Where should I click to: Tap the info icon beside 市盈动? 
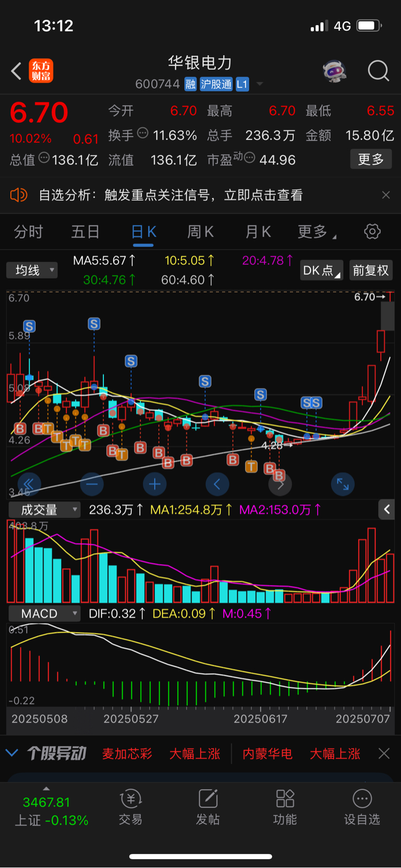[x=250, y=158]
